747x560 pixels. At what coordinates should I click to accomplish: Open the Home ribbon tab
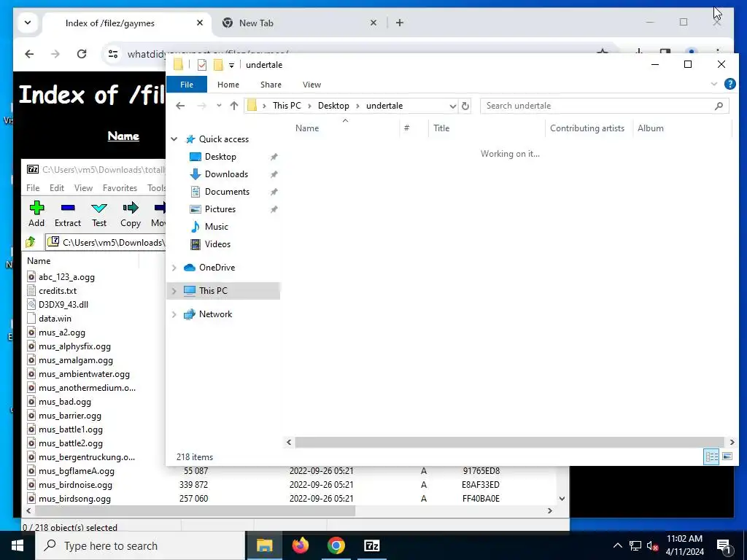pos(228,85)
